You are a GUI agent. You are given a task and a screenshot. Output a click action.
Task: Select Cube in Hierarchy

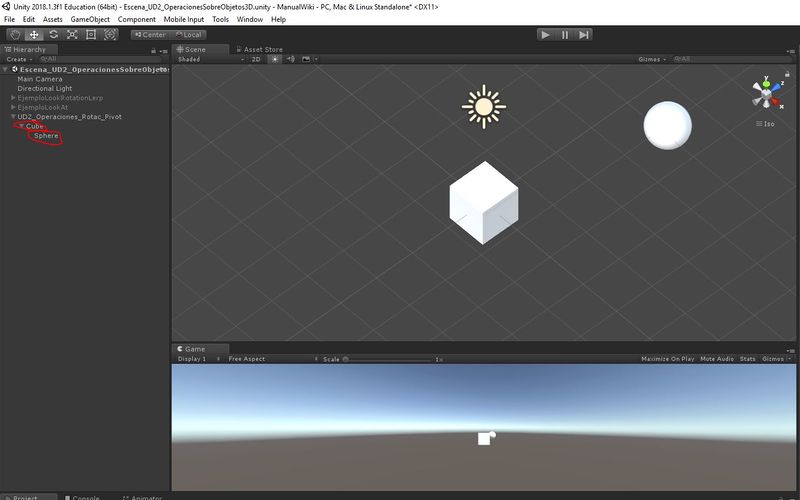(x=35, y=126)
